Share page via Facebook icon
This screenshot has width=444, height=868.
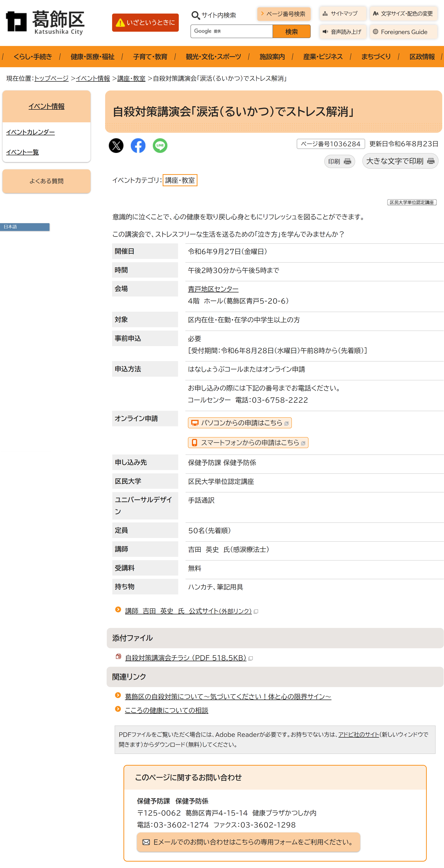(138, 146)
